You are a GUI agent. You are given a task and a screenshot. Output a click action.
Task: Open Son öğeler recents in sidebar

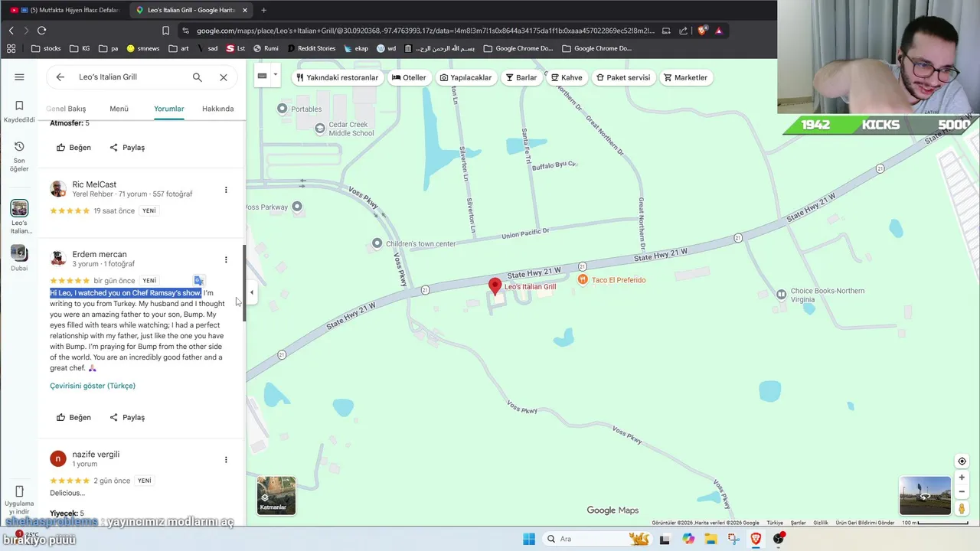(x=19, y=156)
